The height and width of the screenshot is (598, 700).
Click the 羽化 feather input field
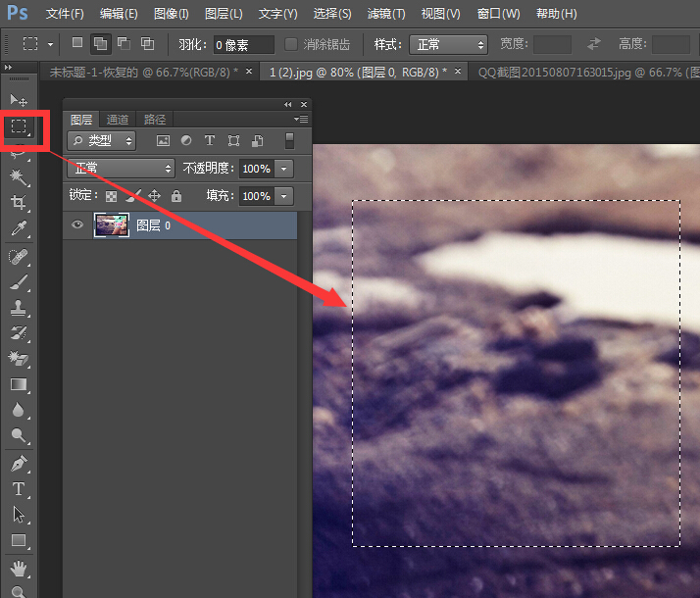click(244, 45)
